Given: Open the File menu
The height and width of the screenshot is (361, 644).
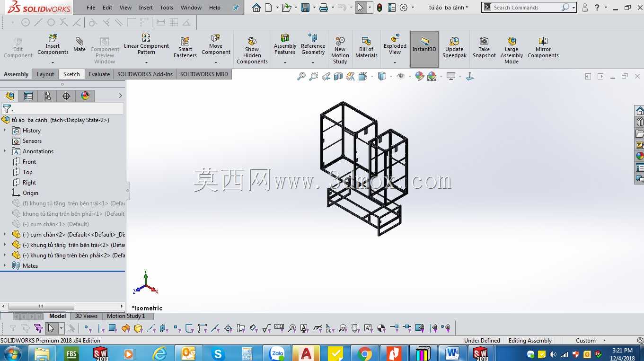Looking at the screenshot, I should pos(91,8).
